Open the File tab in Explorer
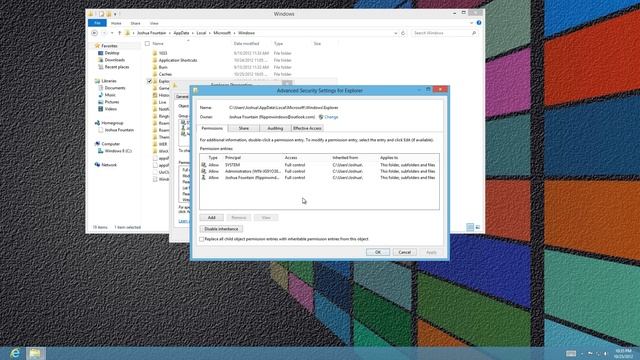The height and width of the screenshot is (360, 640). point(97,23)
